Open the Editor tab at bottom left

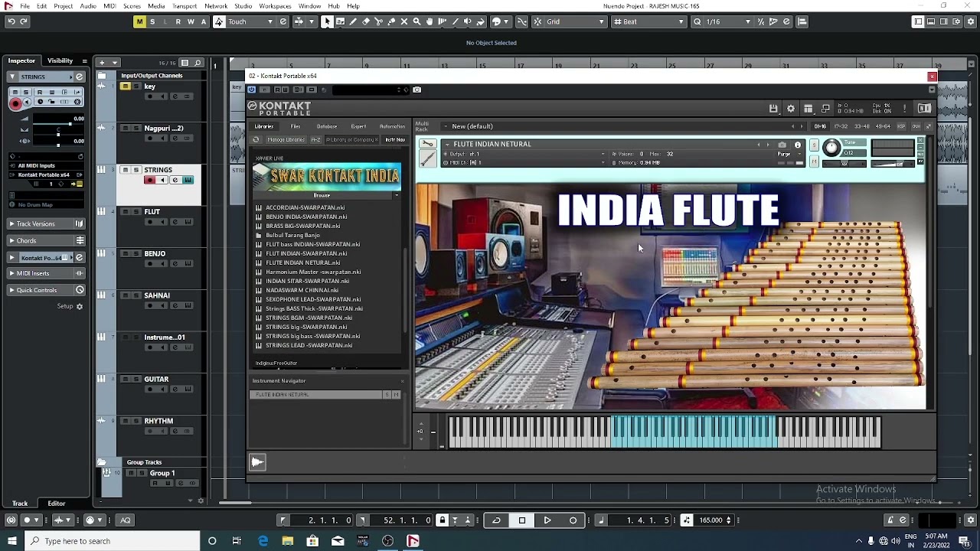pos(57,504)
